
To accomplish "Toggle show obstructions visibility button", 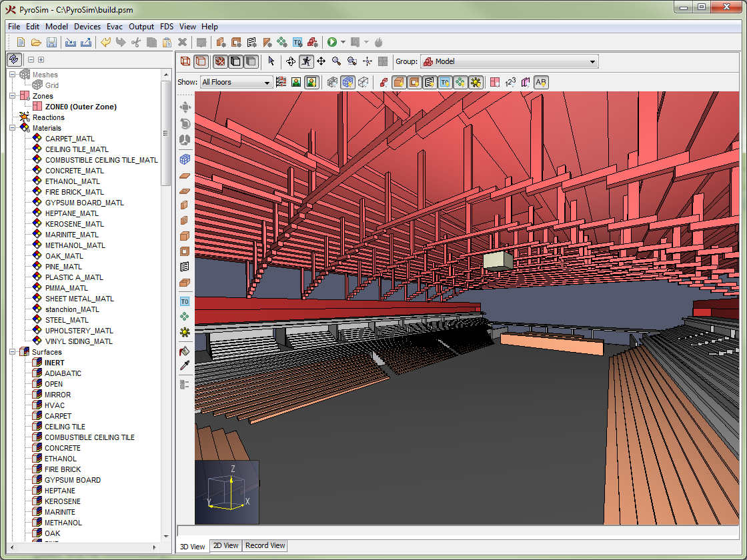I will [x=399, y=82].
